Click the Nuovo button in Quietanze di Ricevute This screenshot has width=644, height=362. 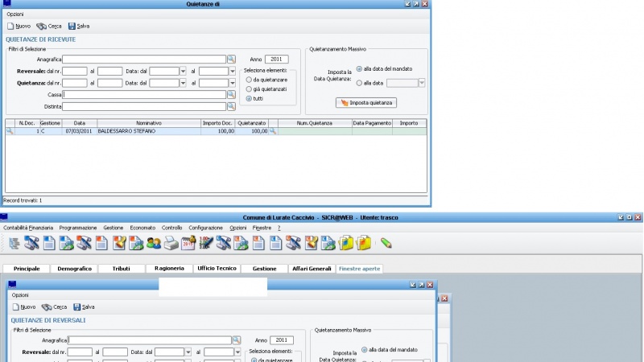click(x=19, y=26)
